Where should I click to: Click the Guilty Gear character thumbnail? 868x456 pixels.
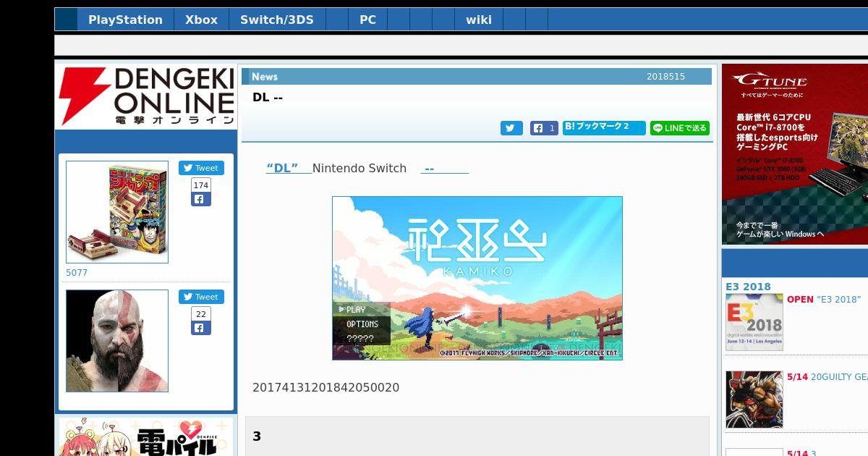(x=754, y=400)
